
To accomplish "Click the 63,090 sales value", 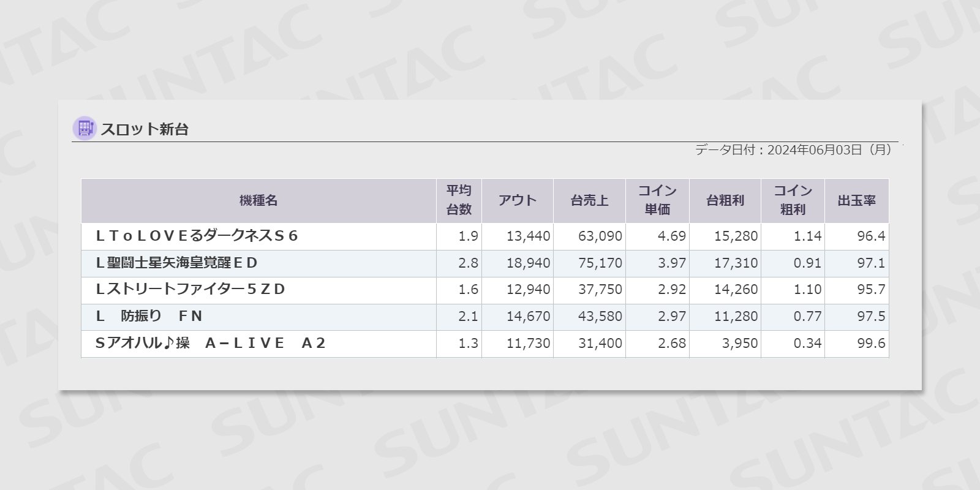I will point(600,236).
